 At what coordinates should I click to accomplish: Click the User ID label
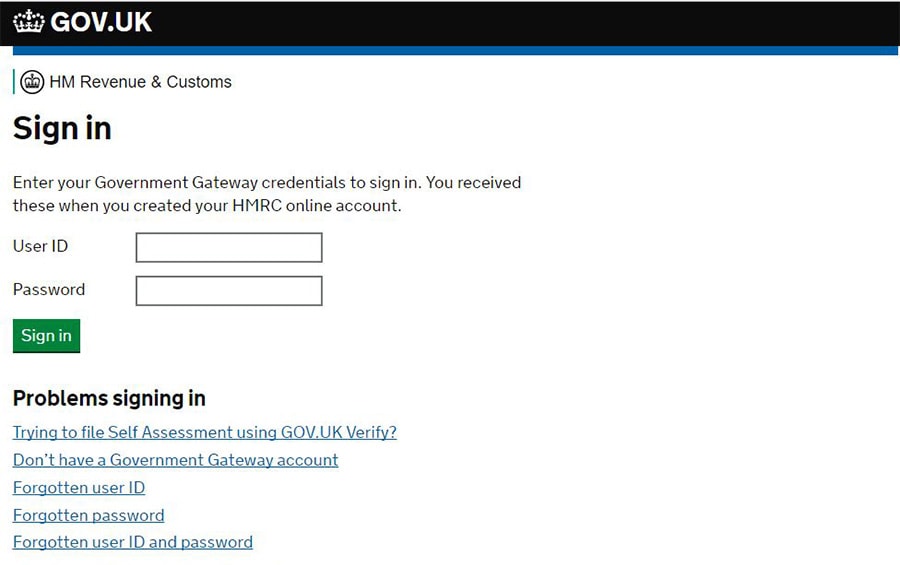pos(40,246)
